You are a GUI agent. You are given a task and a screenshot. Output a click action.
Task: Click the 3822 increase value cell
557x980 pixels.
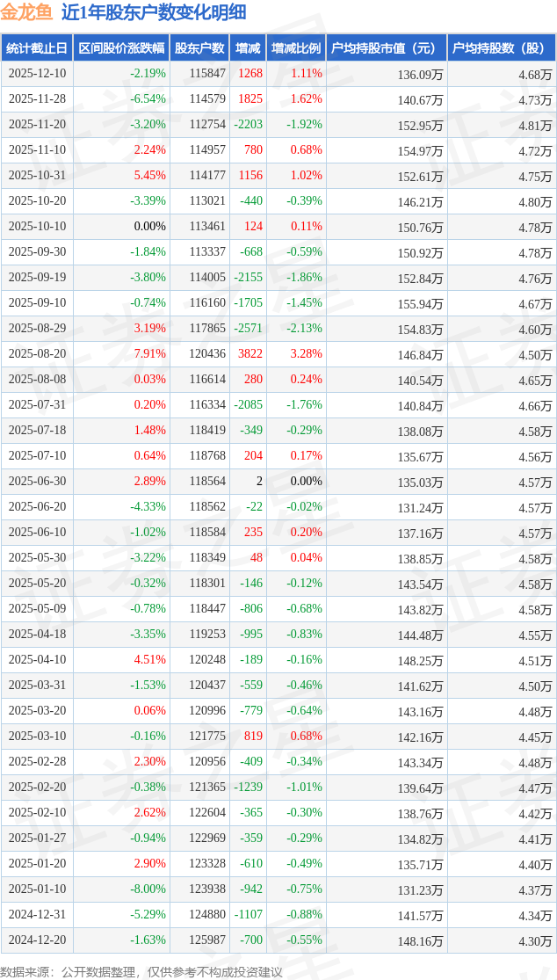(x=250, y=354)
